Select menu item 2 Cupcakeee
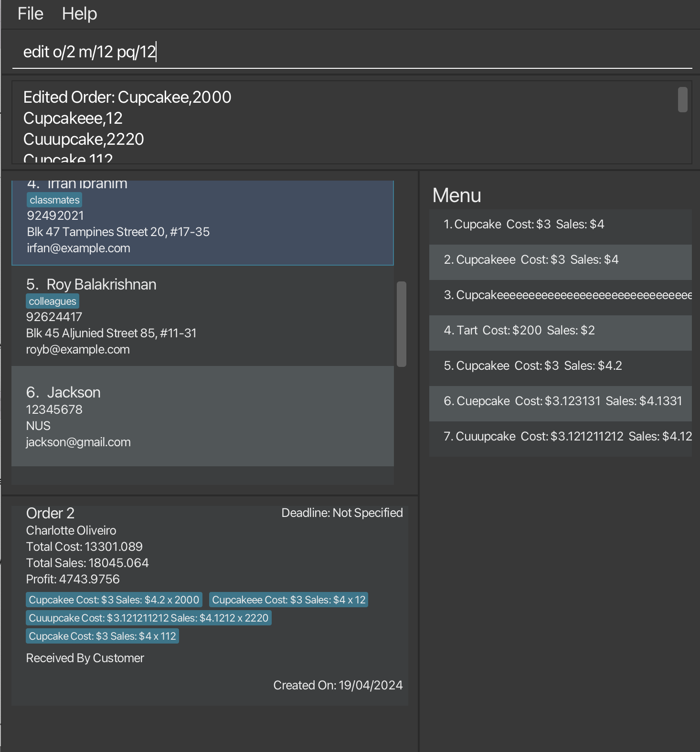 (560, 260)
